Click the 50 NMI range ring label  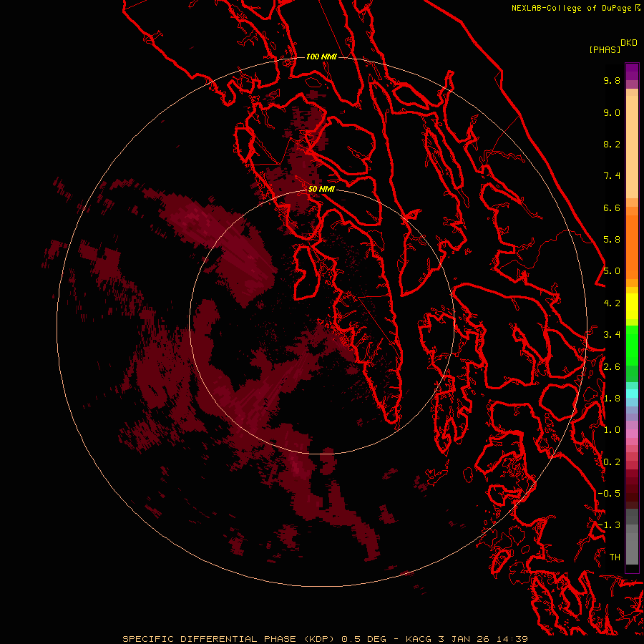tap(321, 189)
